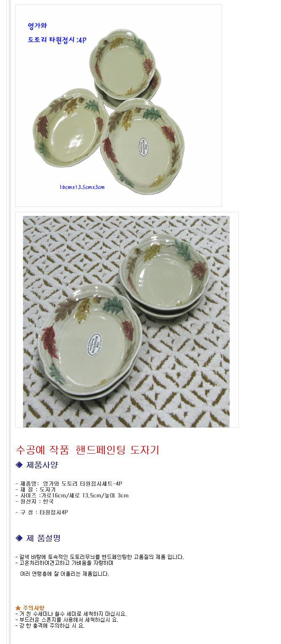Image resolution: width=281 pixels, height=644 pixels.
Task: Click the blue text 도토리 타원접시 :4P in image
Action: tap(57, 42)
